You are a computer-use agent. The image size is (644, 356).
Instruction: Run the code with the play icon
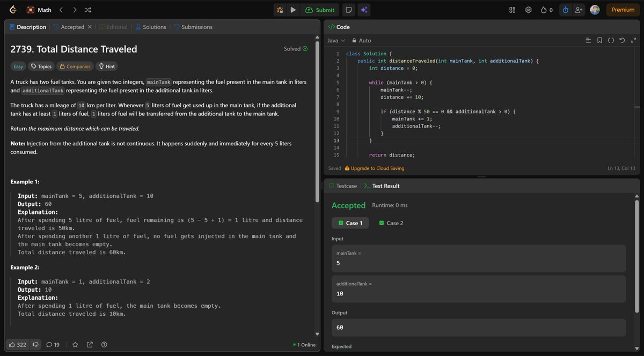pos(293,10)
